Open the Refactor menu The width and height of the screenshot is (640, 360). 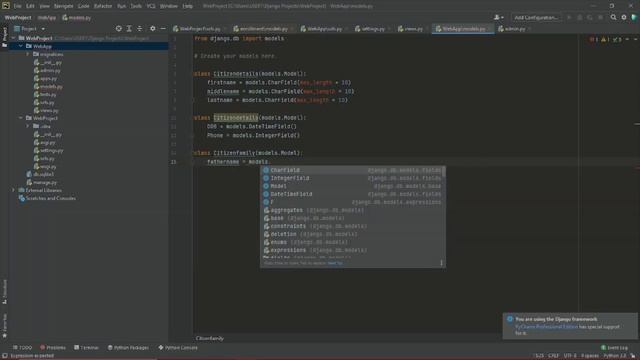(x=103, y=6)
